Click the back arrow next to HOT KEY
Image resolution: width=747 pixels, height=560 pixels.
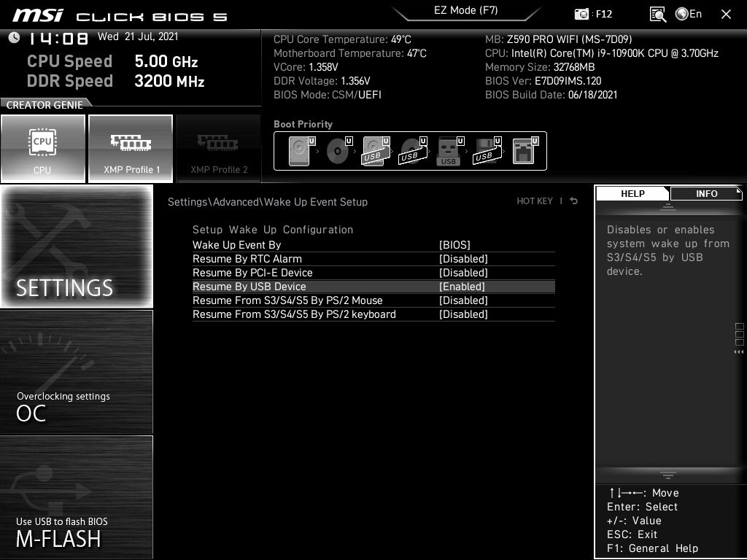click(x=573, y=201)
